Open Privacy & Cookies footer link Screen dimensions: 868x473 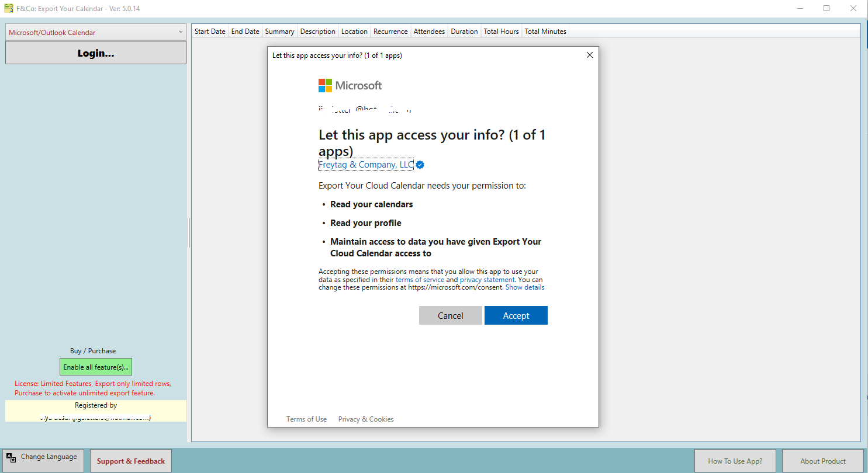[x=366, y=419]
